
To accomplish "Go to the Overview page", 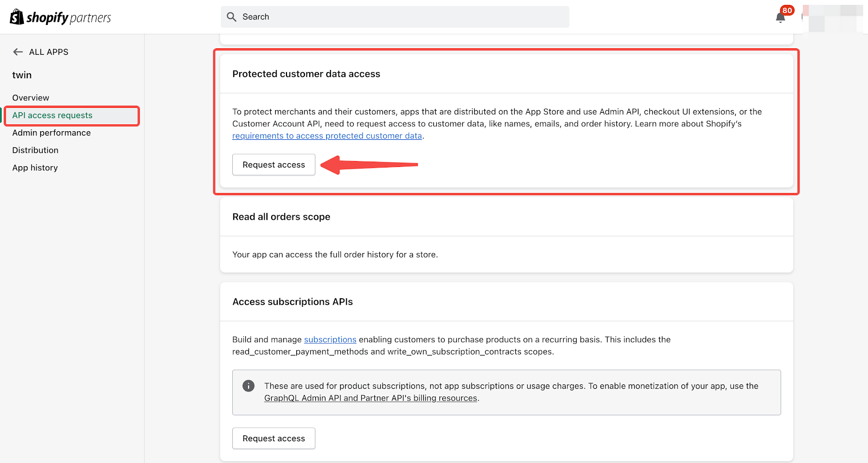I will click(31, 98).
